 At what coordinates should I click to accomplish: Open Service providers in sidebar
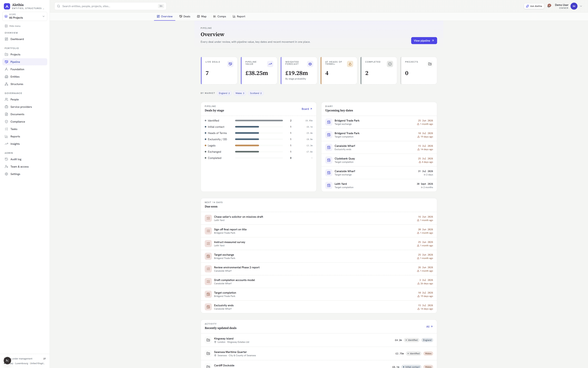[x=25, y=107]
